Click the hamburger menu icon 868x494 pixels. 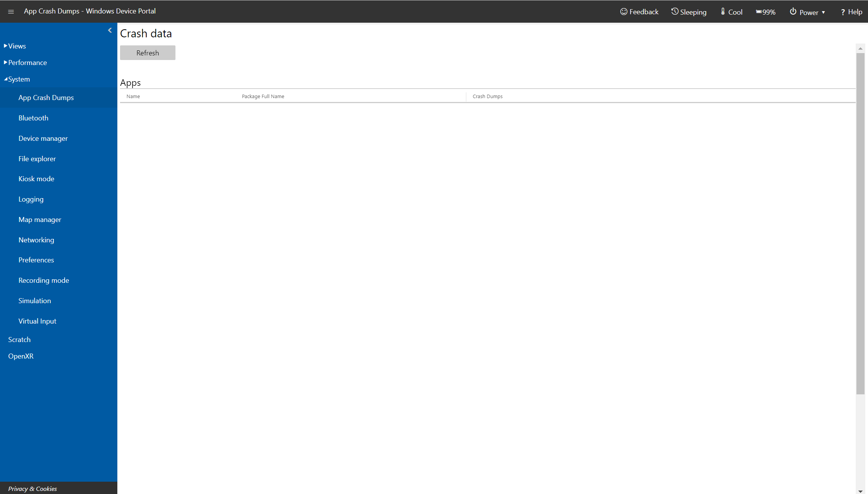11,11
